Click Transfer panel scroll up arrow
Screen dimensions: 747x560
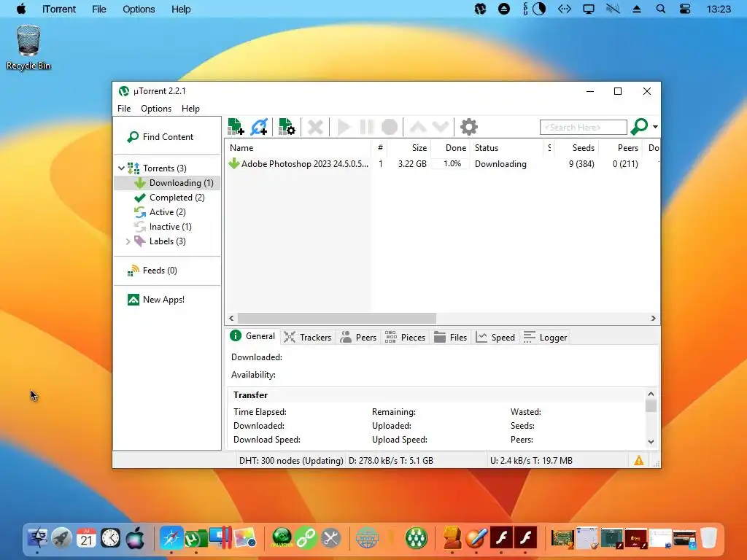click(651, 394)
